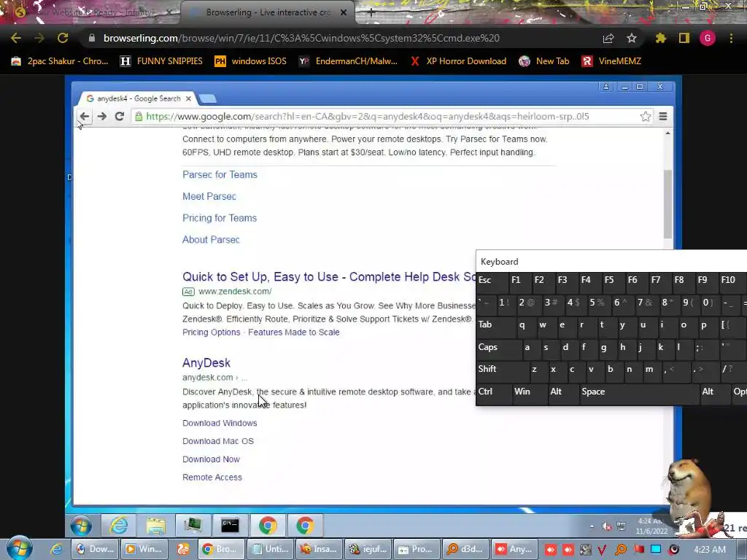Open the host clock showing 4:23 AM
Viewport: 747px width, 560px height.
coord(710,549)
